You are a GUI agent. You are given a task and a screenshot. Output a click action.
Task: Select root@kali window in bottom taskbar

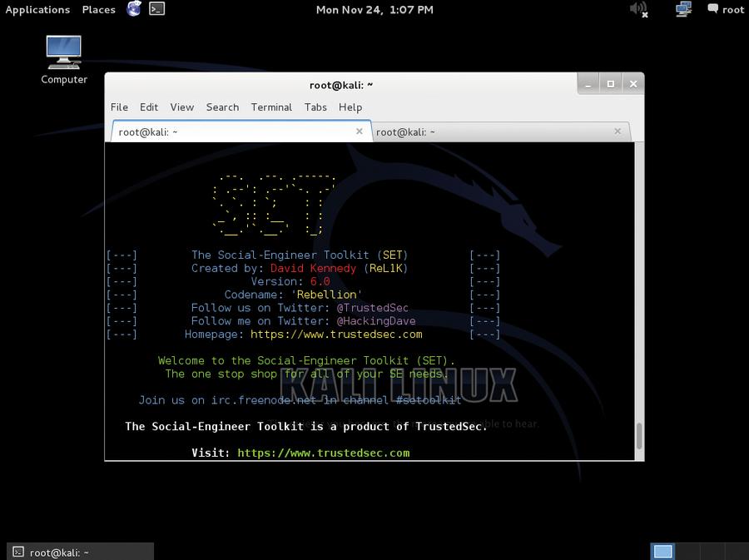(x=80, y=552)
